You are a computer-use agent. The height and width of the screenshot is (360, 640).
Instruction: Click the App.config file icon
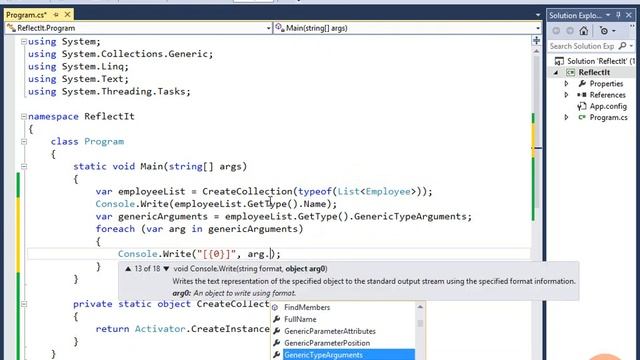582,106
